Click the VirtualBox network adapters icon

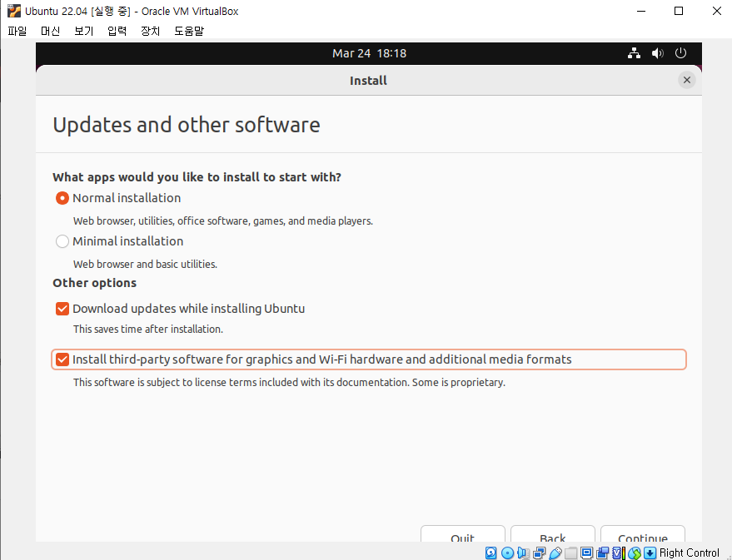[539, 553]
